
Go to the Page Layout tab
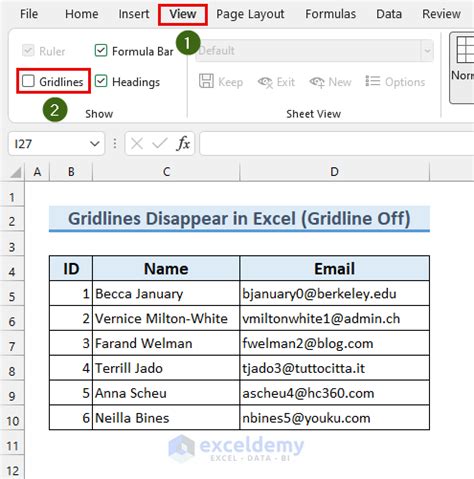click(250, 14)
